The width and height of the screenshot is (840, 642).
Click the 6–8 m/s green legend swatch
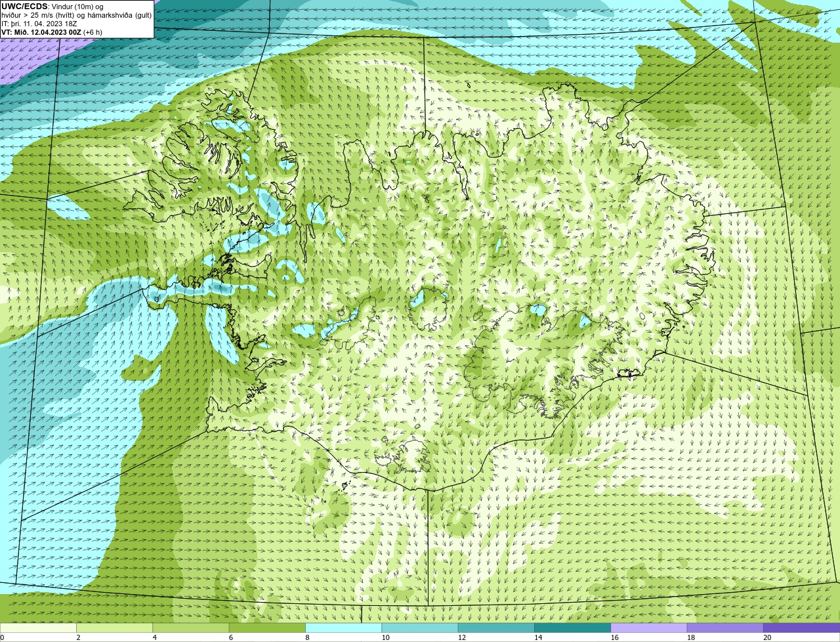tap(267, 628)
